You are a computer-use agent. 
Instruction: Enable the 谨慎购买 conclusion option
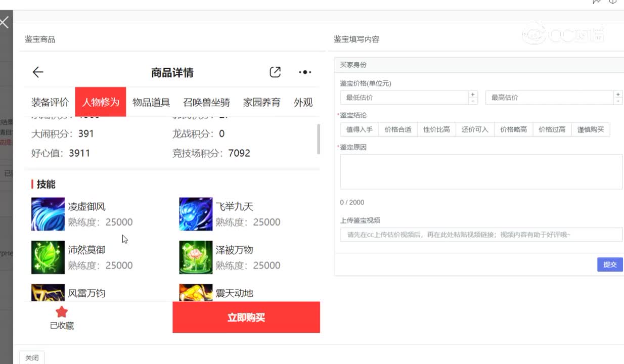(x=591, y=129)
